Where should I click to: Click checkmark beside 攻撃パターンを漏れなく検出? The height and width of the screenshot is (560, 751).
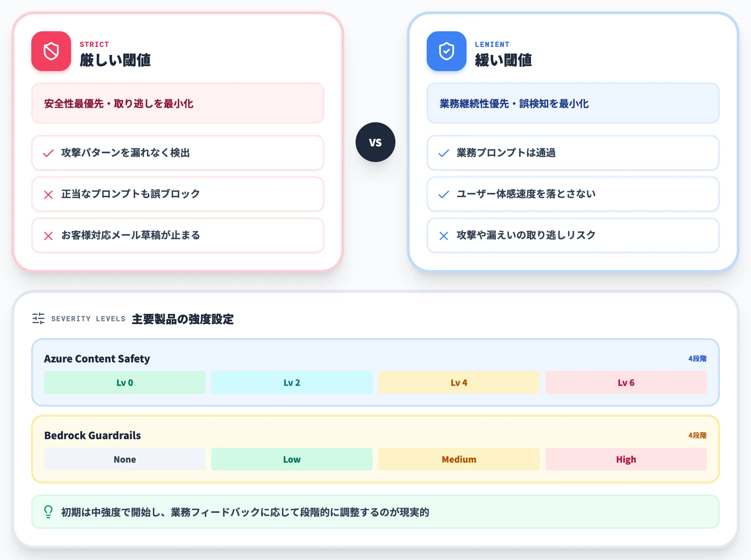click(x=48, y=153)
